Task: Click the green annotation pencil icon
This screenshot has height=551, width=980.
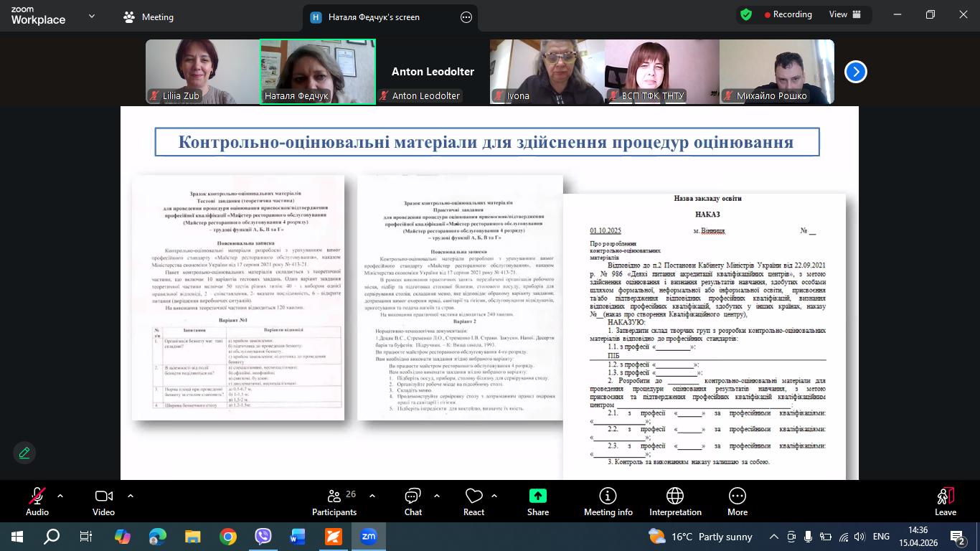Action: (24, 453)
